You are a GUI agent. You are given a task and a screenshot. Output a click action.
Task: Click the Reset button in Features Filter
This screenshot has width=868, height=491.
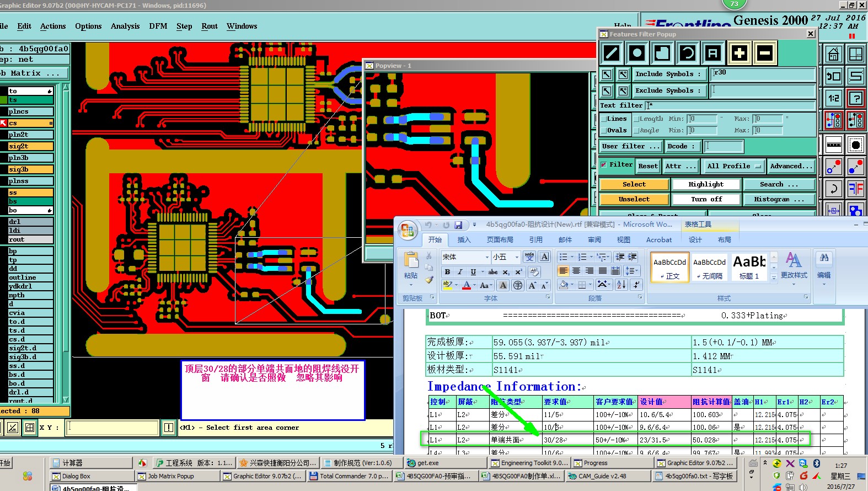click(648, 166)
